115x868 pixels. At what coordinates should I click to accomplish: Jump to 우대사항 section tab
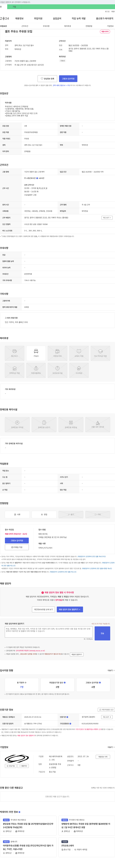pyautogui.click(x=46, y=26)
